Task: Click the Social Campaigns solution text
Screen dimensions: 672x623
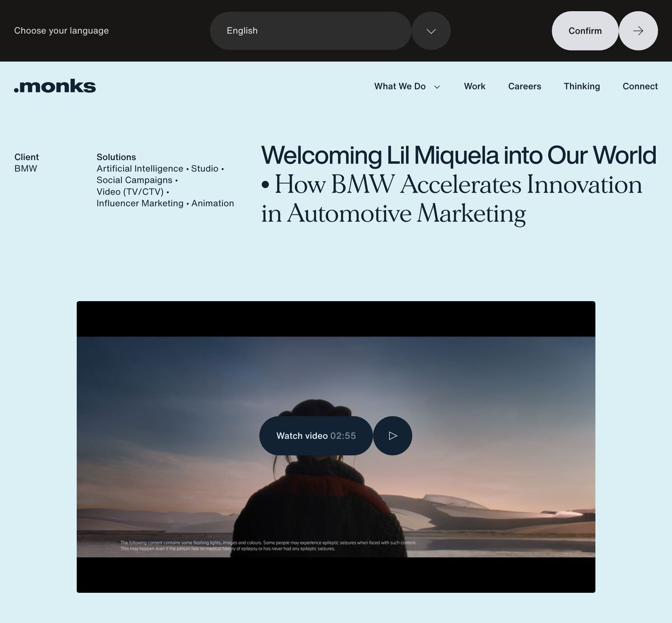Action: pyautogui.click(x=134, y=180)
